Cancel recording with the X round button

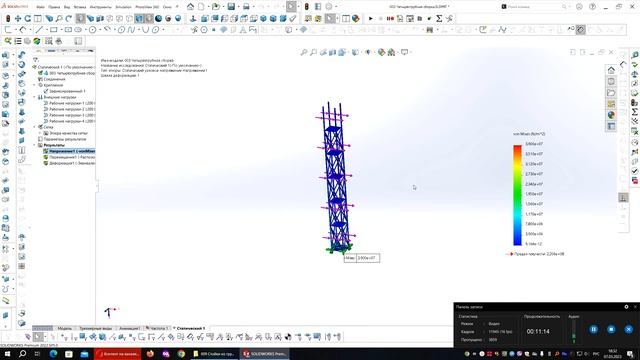(x=629, y=329)
